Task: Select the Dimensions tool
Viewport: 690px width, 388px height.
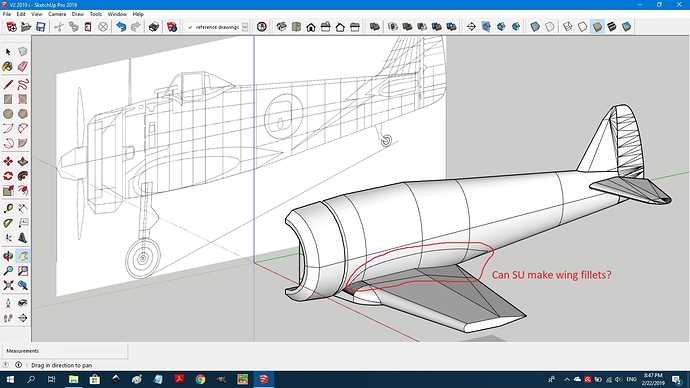Action: tap(22, 209)
